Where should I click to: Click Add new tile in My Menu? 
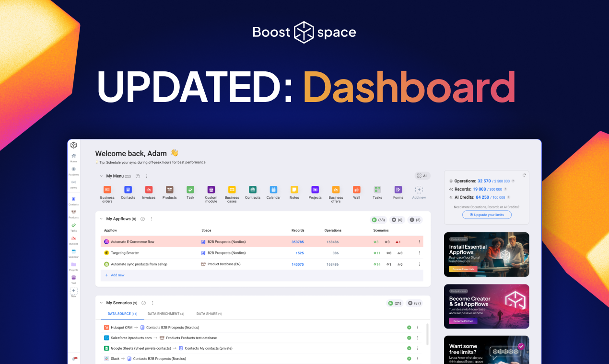pyautogui.click(x=419, y=192)
